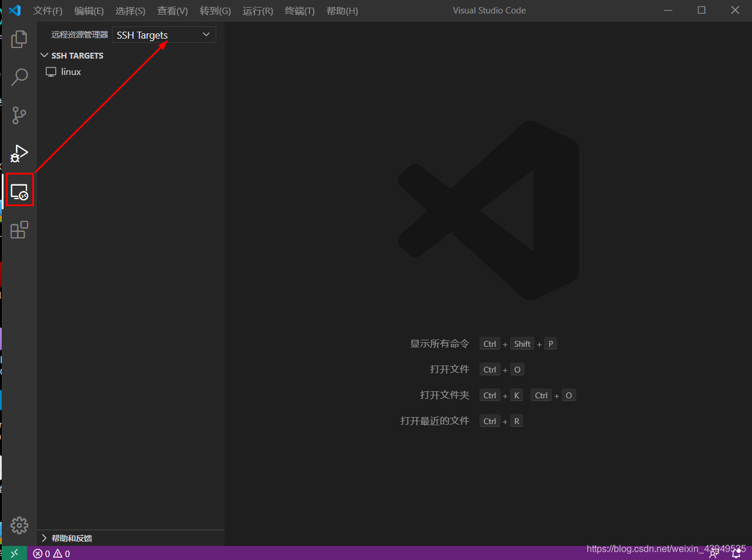Open the 转到(G) menu
This screenshot has width=752, height=560.
pos(215,11)
